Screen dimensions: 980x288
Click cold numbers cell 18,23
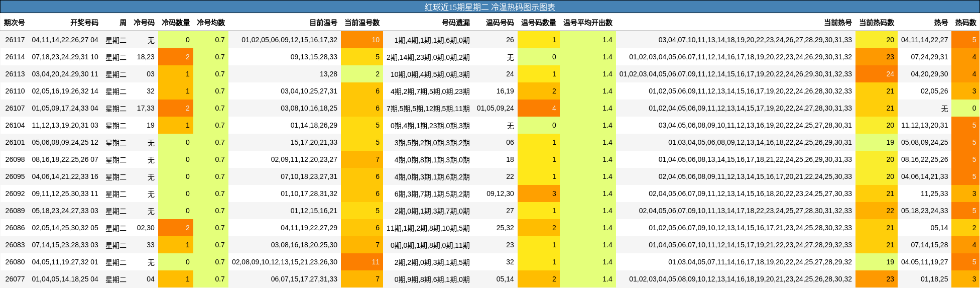tap(146, 57)
